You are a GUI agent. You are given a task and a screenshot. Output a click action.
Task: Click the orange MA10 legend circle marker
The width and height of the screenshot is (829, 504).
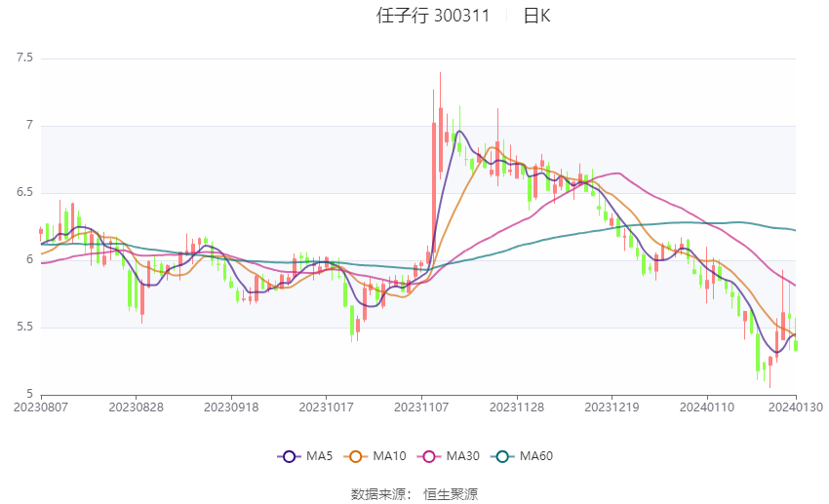click(356, 456)
